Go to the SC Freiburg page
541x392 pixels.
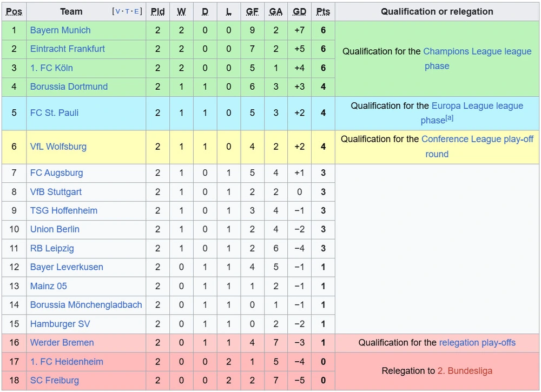point(55,380)
